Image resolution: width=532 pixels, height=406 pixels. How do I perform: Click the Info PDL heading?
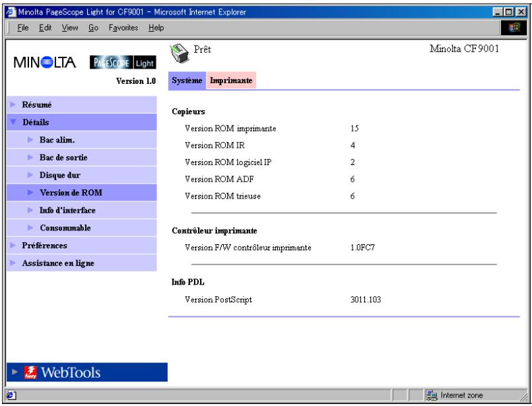click(x=188, y=282)
